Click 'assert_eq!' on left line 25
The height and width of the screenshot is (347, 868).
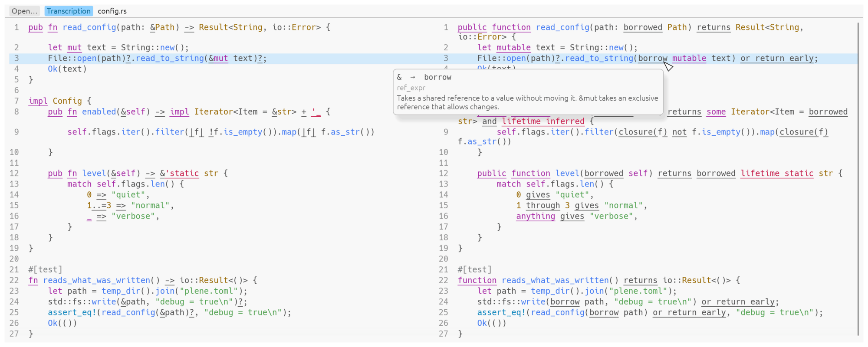(x=72, y=312)
